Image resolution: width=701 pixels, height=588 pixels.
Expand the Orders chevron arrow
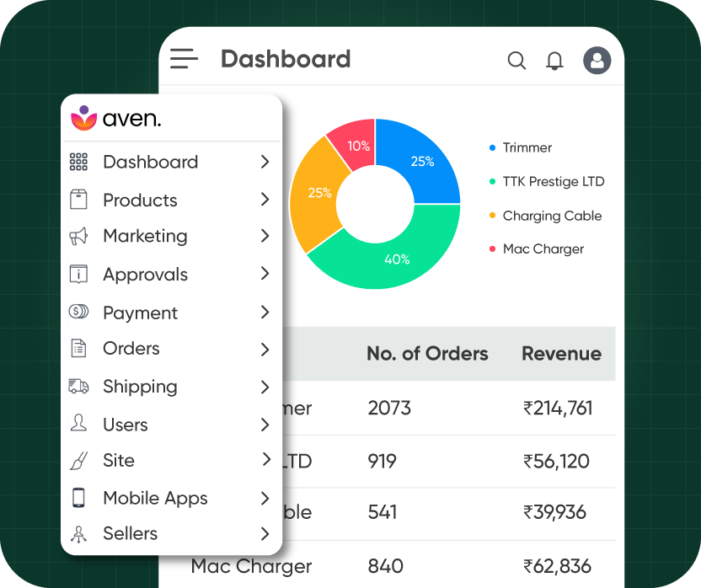pos(265,349)
